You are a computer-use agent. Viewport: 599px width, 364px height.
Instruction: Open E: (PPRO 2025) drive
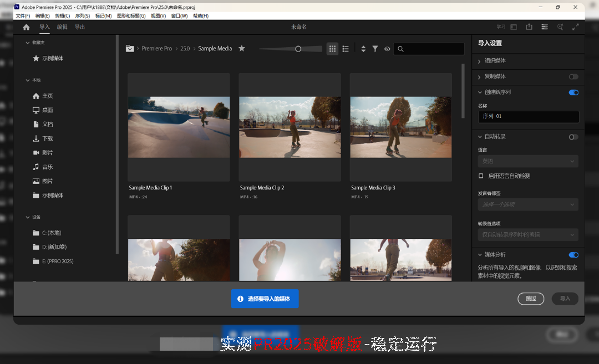[x=53, y=261]
